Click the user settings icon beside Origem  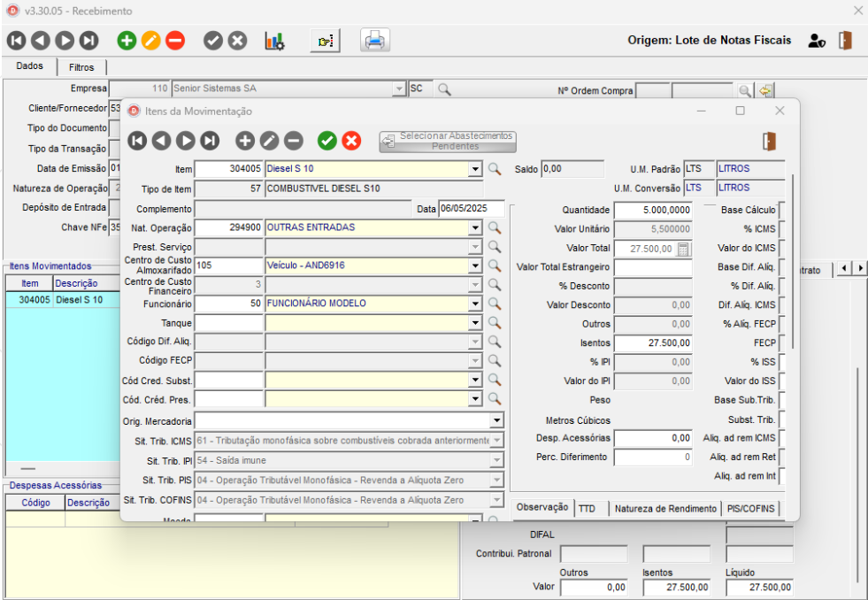tap(817, 41)
